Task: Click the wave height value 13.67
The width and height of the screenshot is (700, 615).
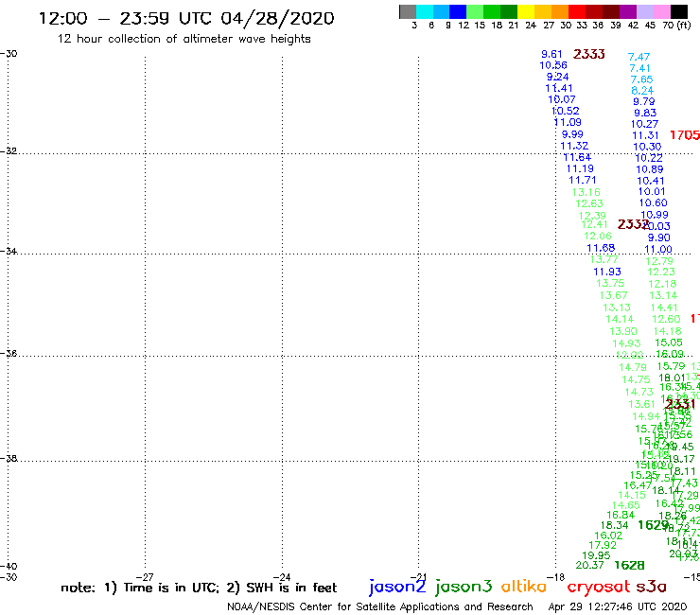Action: 613,295
